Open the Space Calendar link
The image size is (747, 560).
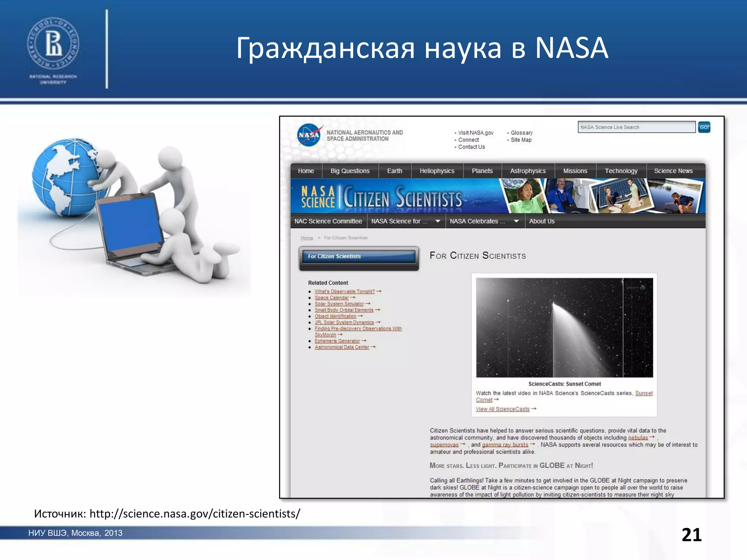click(x=332, y=298)
